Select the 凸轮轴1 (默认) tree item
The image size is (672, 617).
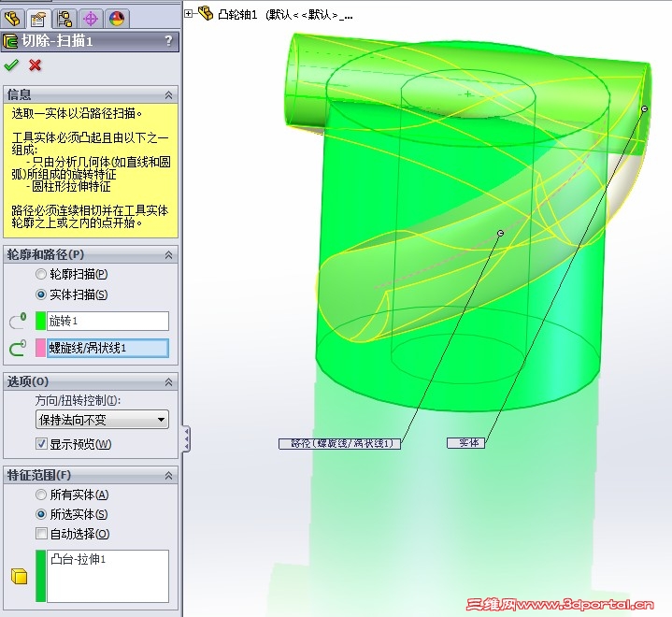(285, 15)
